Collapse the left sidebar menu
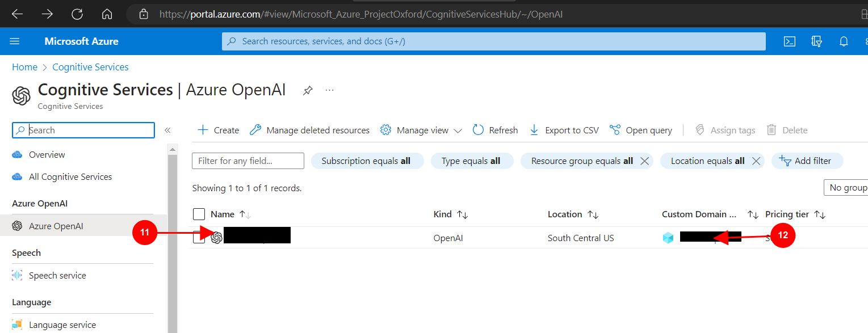Viewport: 868px width, 333px height. [x=167, y=130]
